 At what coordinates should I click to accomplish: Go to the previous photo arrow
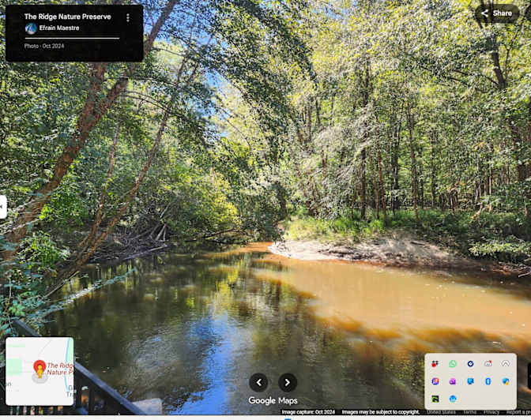[x=258, y=382]
